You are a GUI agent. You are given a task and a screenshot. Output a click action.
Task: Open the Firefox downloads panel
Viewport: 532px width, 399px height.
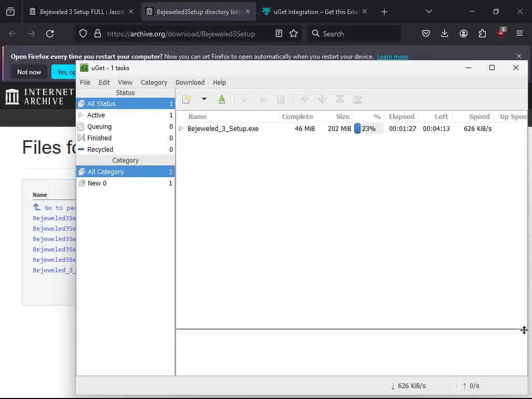tap(445, 34)
